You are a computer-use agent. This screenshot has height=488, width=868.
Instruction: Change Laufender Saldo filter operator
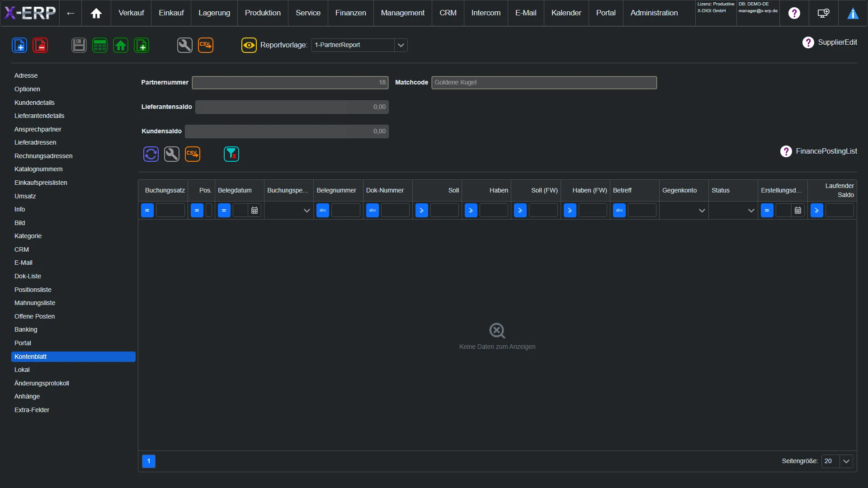coord(817,211)
